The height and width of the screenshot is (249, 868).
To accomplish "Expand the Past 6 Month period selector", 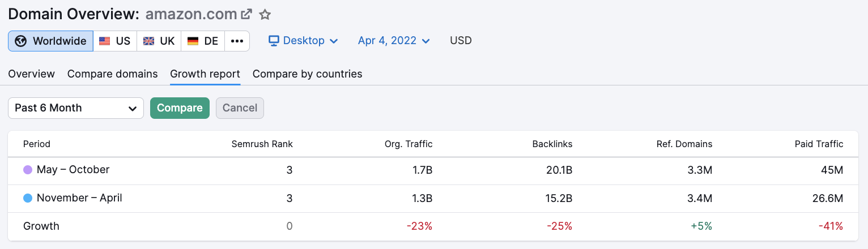I will [76, 108].
